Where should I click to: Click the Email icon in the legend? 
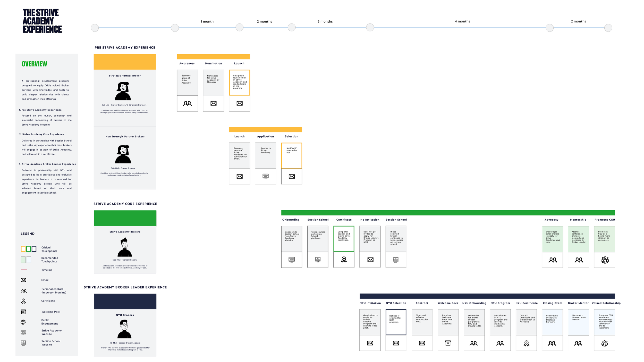click(x=23, y=280)
